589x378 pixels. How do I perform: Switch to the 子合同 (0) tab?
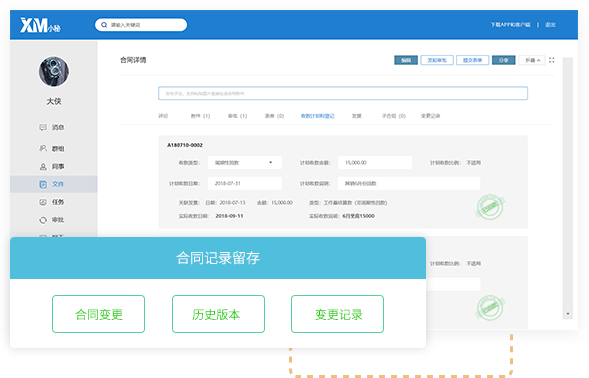coord(394,116)
